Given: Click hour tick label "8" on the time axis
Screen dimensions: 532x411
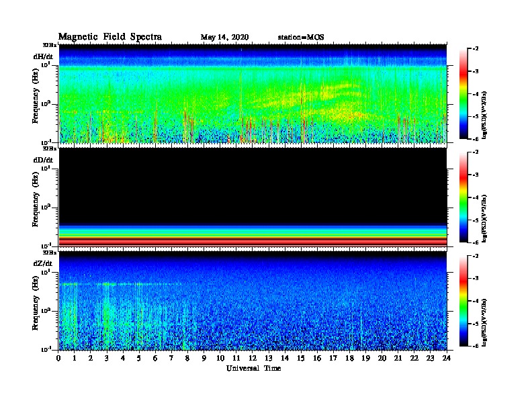Looking at the screenshot, I should [x=187, y=359].
